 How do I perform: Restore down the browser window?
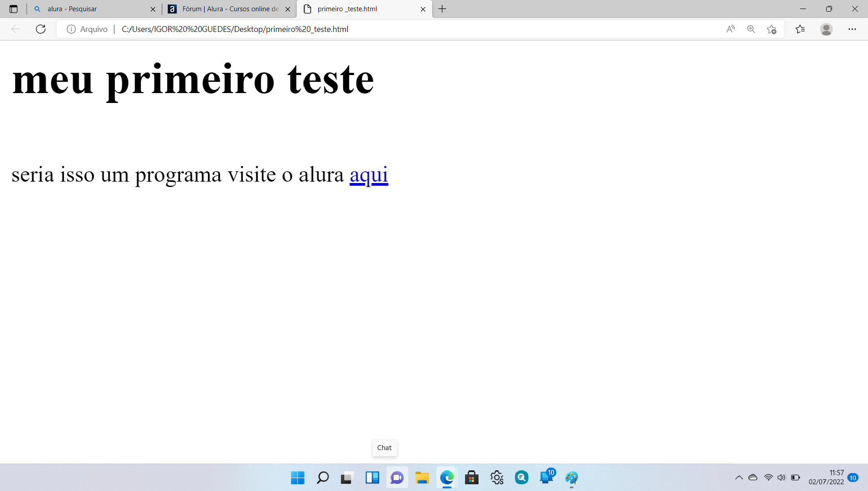(x=829, y=9)
